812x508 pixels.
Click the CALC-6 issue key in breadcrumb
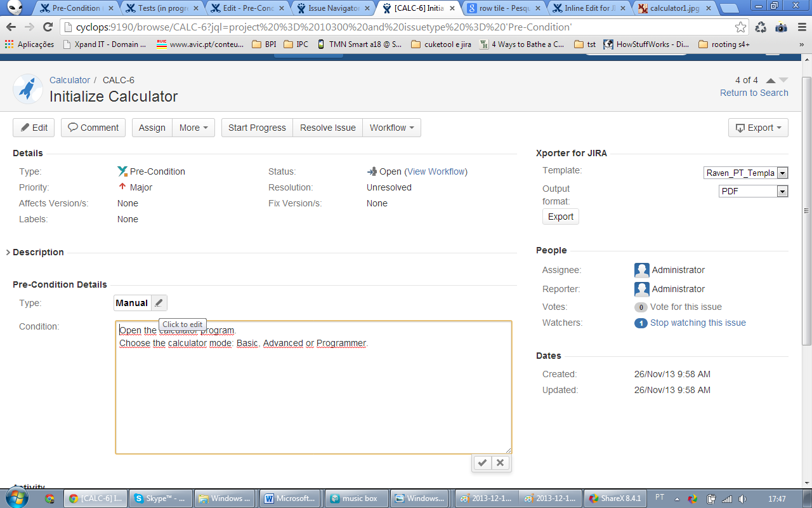[x=119, y=80]
